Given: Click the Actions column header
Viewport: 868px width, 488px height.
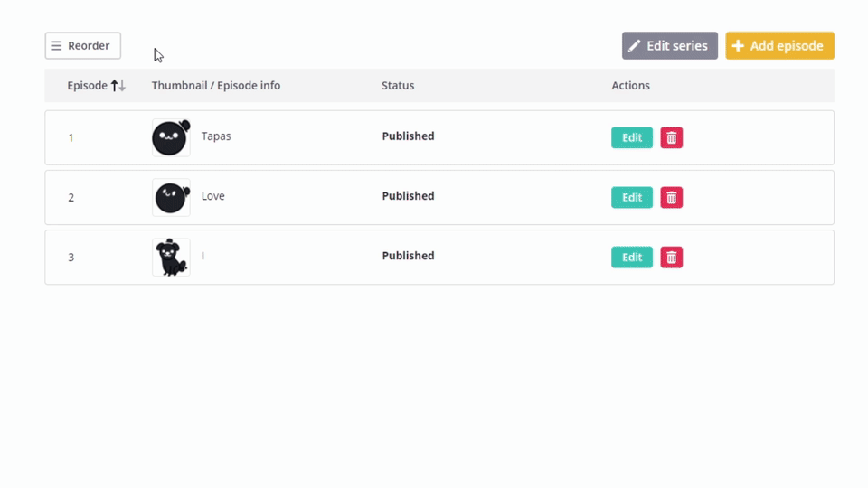Looking at the screenshot, I should [x=630, y=85].
